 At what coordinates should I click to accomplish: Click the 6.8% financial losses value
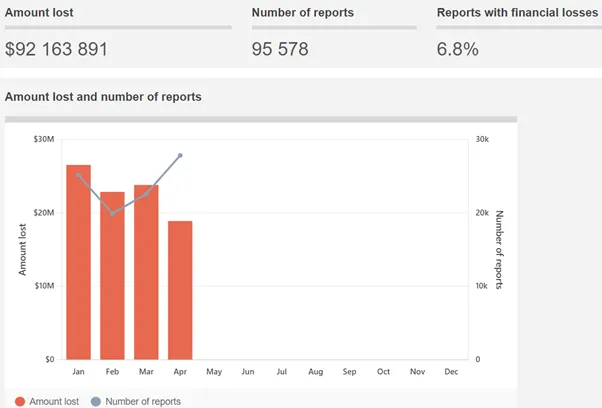[458, 49]
